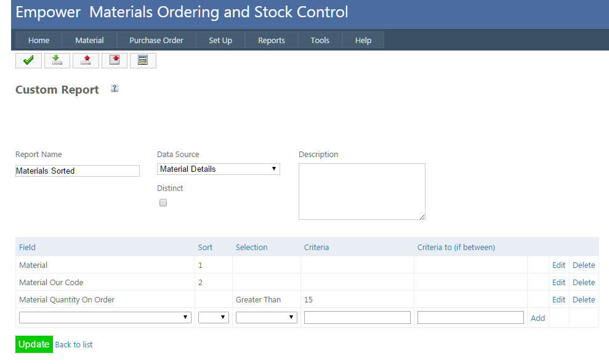Open help icon beside Custom Report heading

(115, 89)
